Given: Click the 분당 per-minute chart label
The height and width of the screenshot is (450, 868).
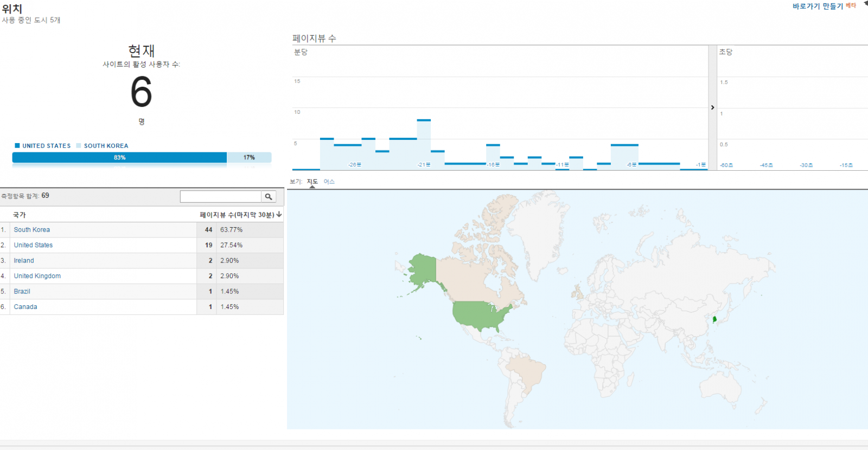Looking at the screenshot, I should (x=301, y=52).
